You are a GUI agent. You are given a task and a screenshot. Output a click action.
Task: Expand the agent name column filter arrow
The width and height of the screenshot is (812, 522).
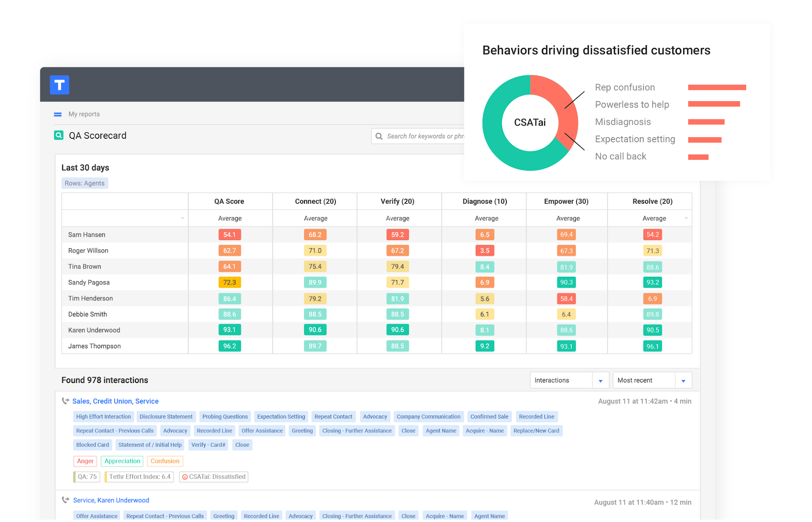point(183,219)
